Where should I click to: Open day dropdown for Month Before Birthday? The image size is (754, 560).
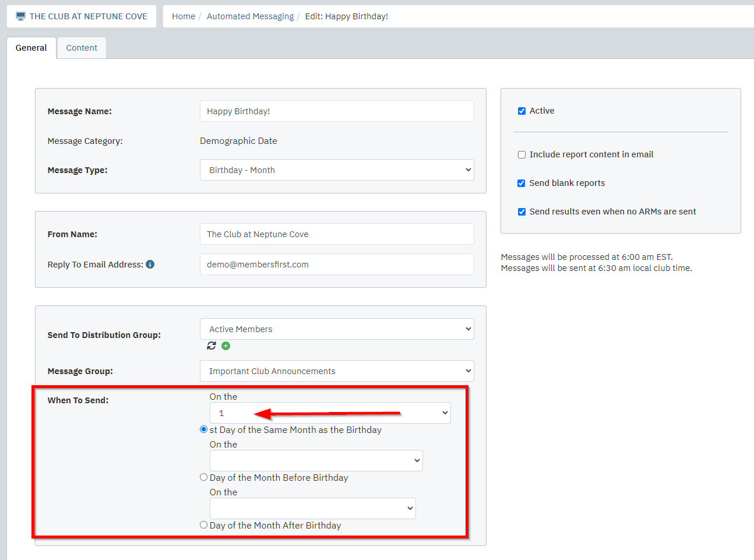[x=316, y=461]
